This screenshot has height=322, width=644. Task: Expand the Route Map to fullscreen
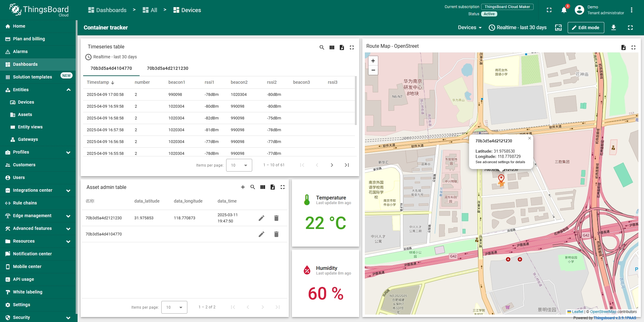633,47
